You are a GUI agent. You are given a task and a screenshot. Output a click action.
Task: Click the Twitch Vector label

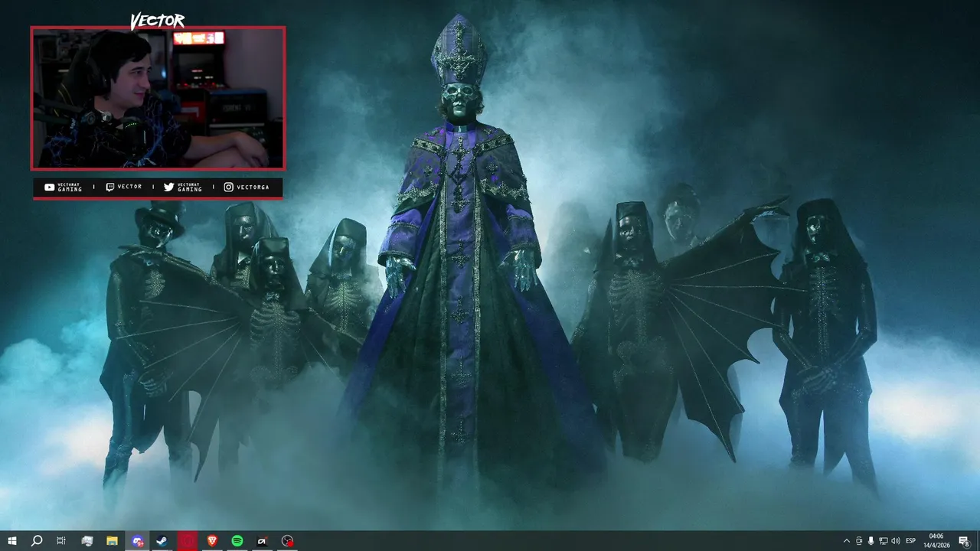(x=123, y=187)
